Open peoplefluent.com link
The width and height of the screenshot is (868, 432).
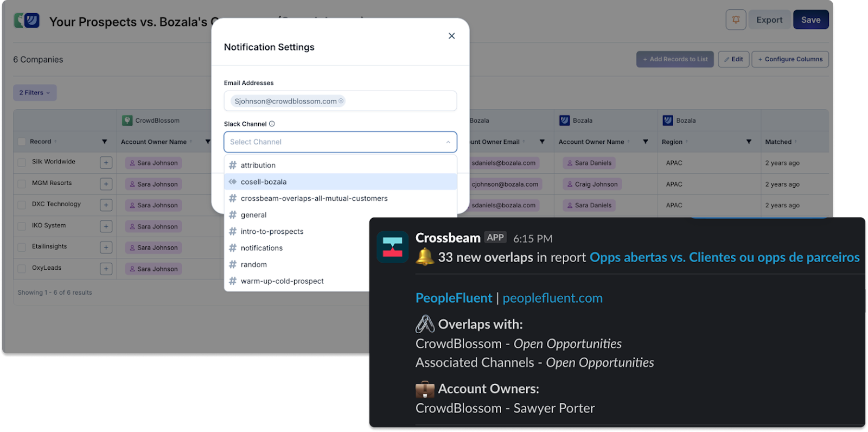click(x=552, y=298)
